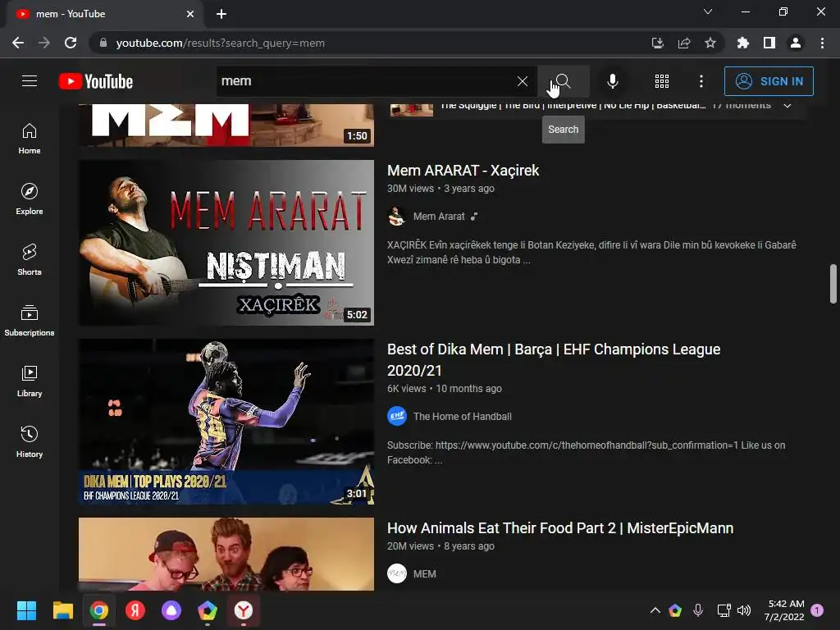Image resolution: width=840 pixels, height=630 pixels.
Task: Open YouTube settings three-dot menu
Action: 701,81
